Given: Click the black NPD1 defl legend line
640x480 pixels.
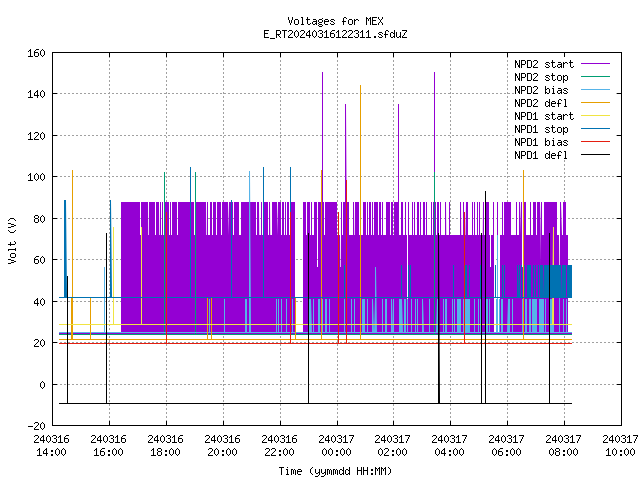Looking at the screenshot, I should tap(595, 155).
